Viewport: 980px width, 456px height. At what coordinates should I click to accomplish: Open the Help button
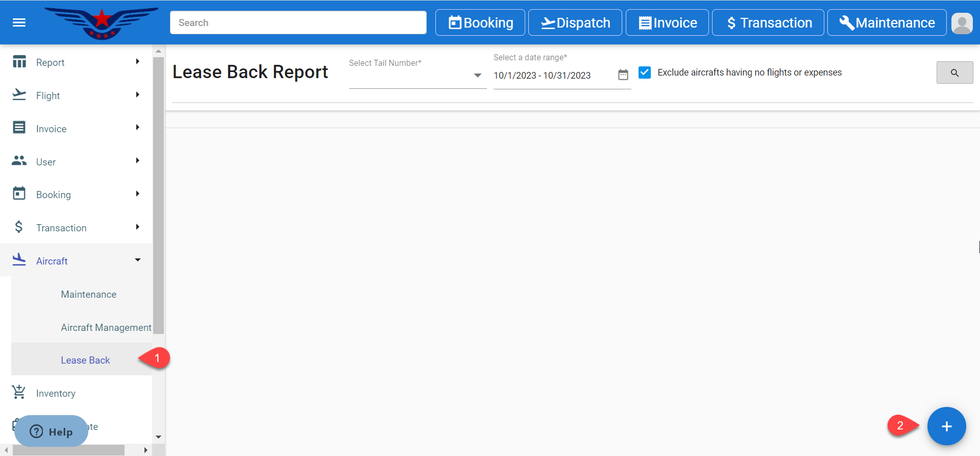51,431
